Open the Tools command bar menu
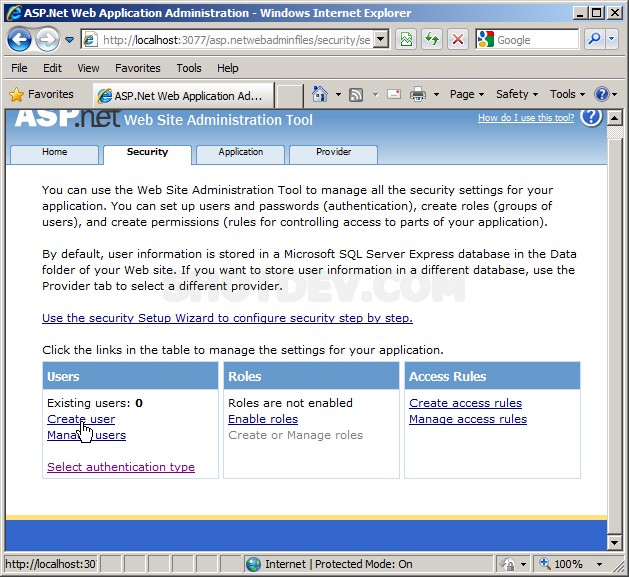This screenshot has height=577, width=629. pos(567,94)
